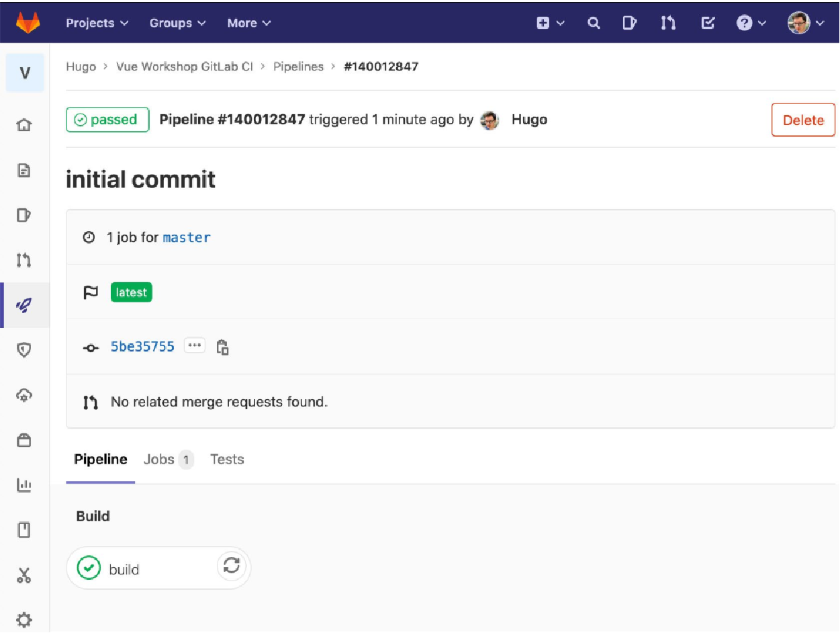This screenshot has height=635, width=840.
Task: Open CI/CD rocket icon in sidebar
Action: [24, 305]
